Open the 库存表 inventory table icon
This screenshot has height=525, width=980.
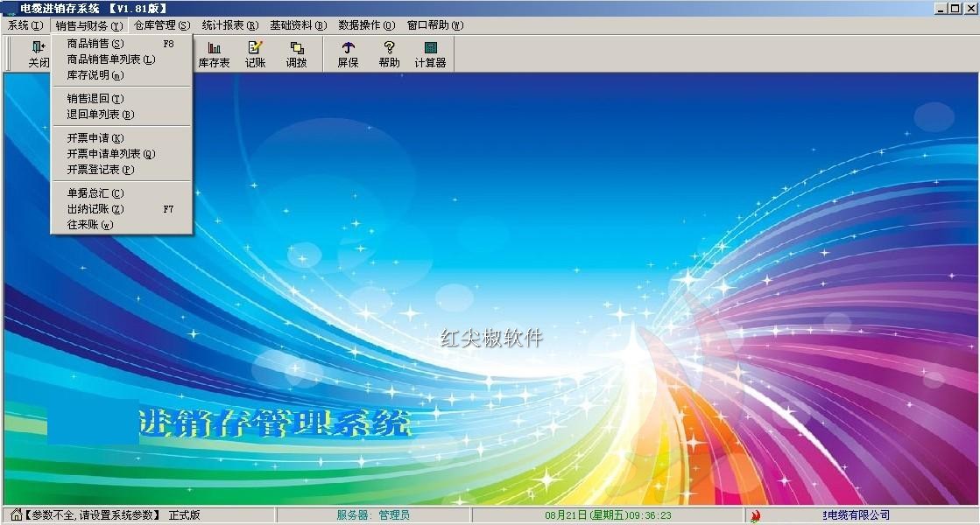[x=214, y=53]
